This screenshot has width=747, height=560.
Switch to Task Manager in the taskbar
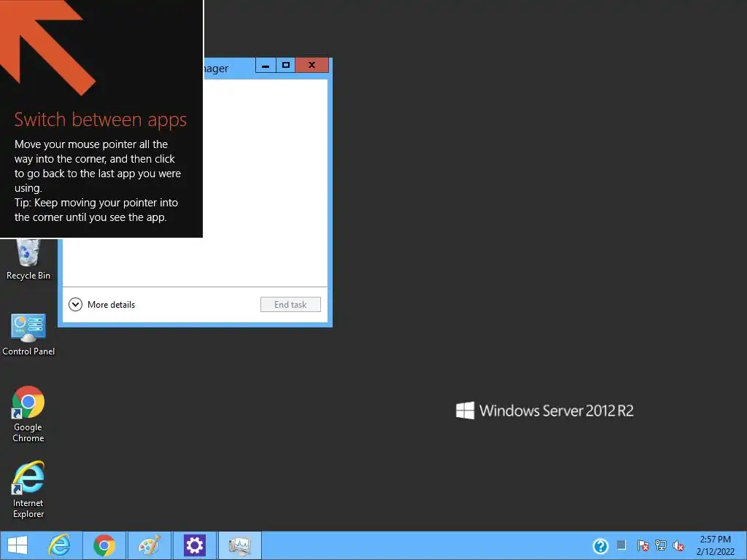pos(239,545)
